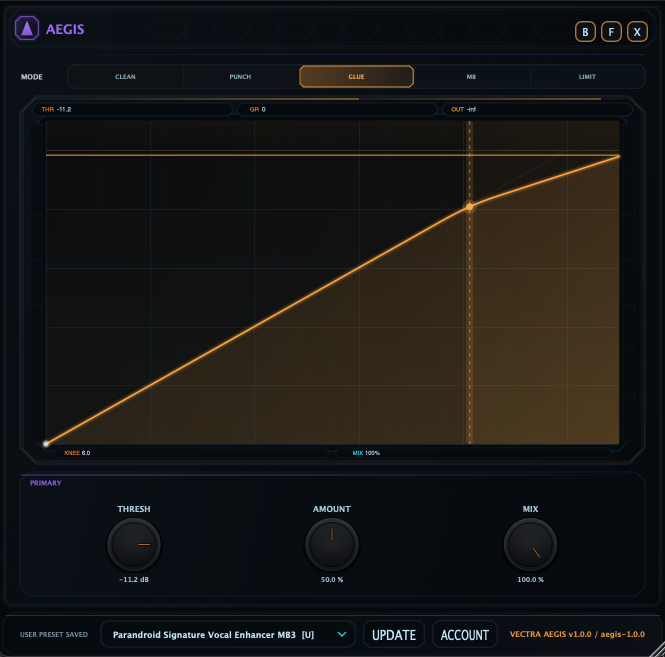Click the 100.0 % mix value
This screenshot has height=657, width=665.
[x=531, y=579]
